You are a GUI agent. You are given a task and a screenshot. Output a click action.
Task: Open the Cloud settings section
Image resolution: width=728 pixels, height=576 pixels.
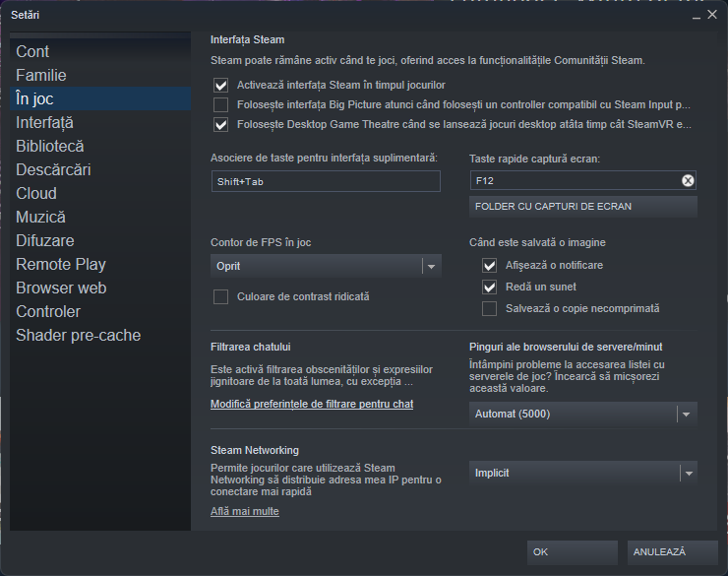tap(100, 194)
